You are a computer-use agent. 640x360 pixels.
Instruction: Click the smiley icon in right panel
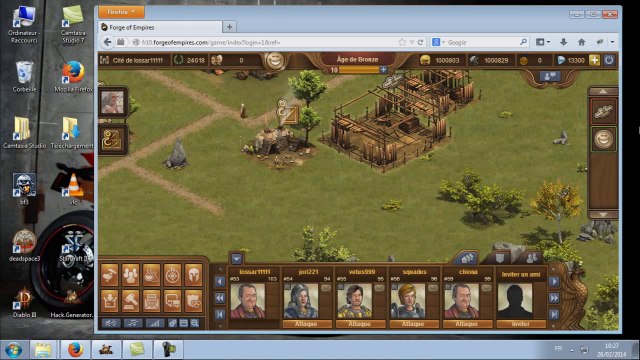point(603,140)
